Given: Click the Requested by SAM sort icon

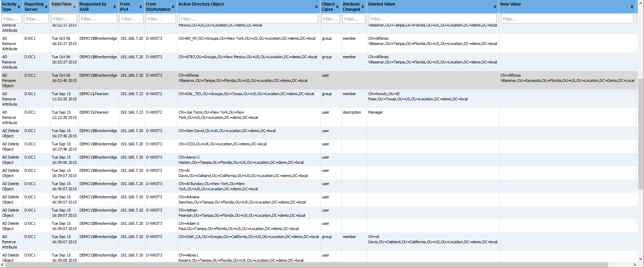Looking at the screenshot, I should (x=114, y=7).
